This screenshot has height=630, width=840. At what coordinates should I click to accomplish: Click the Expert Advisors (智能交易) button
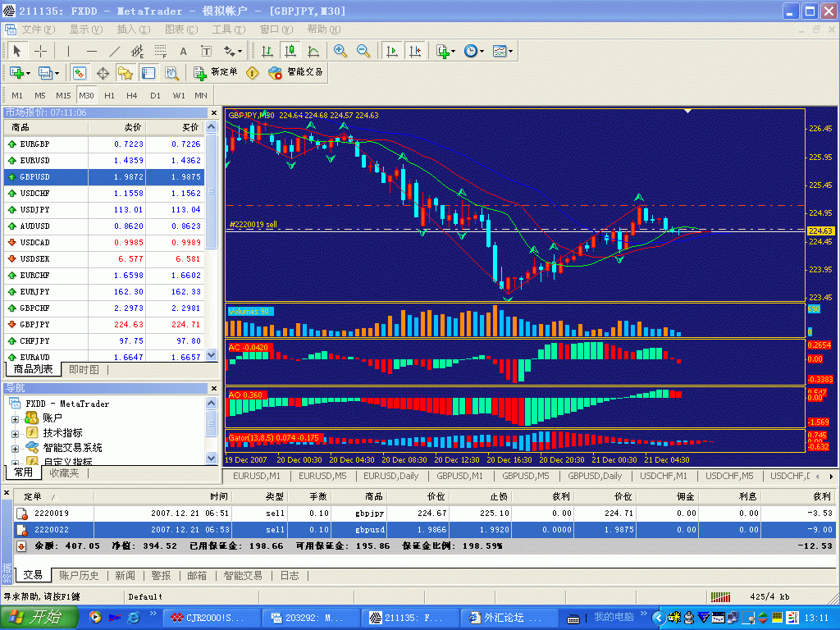point(296,72)
